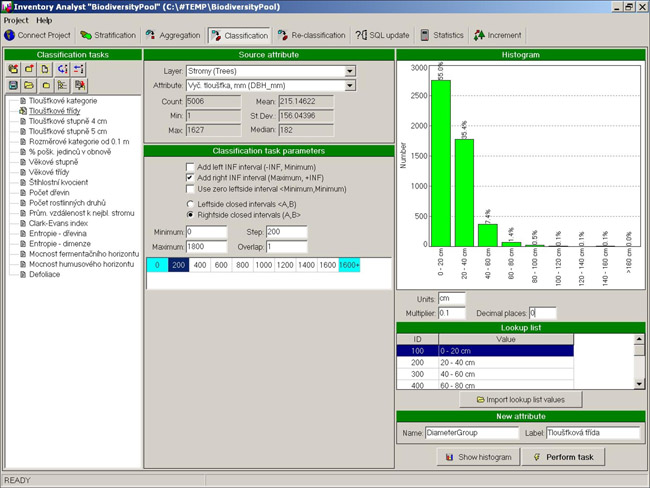Enable Add left INF interval checkbox
This screenshot has width=650, height=488.
click(190, 166)
